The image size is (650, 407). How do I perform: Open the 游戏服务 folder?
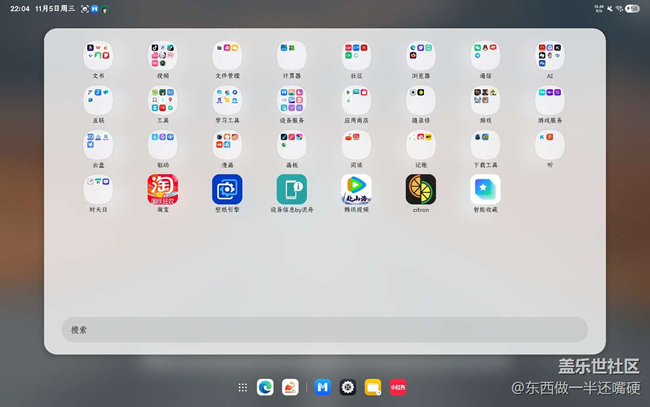[550, 100]
